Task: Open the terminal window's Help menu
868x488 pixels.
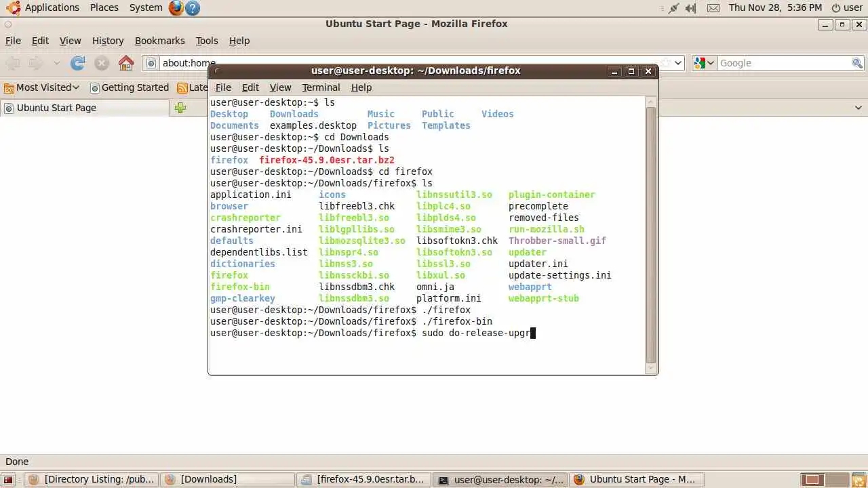Action: pyautogui.click(x=361, y=87)
